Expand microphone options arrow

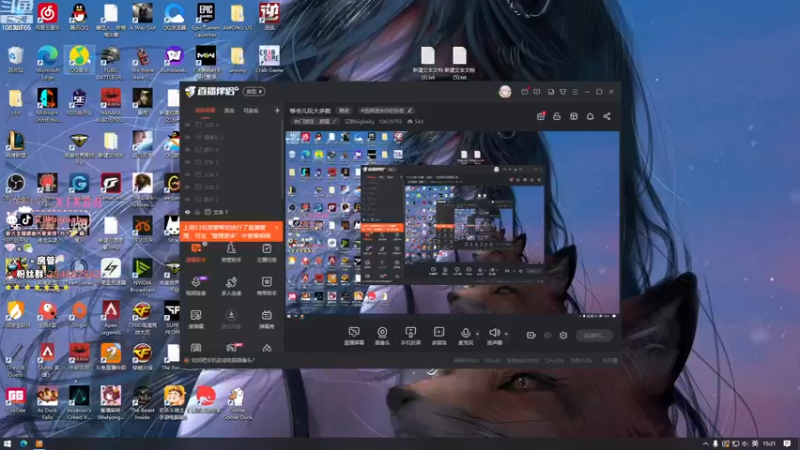coord(478,334)
